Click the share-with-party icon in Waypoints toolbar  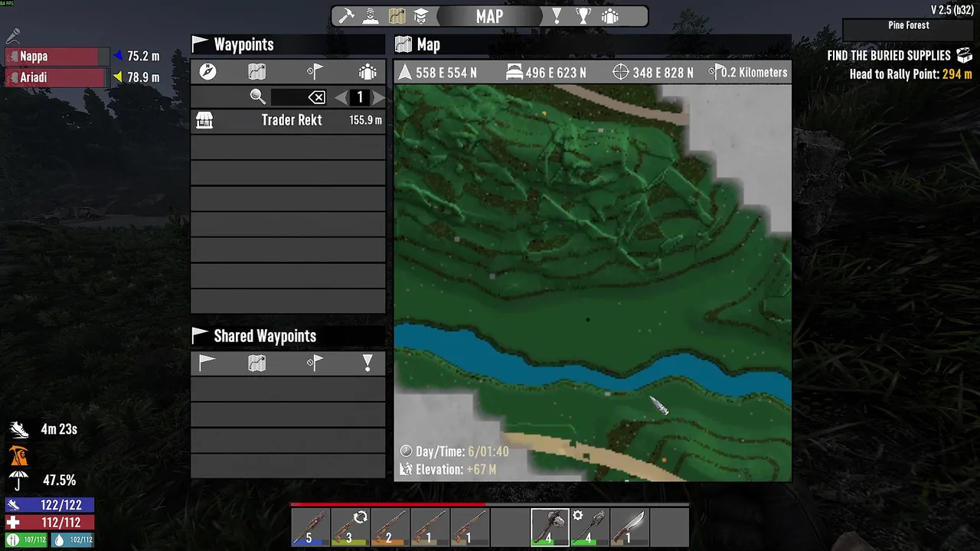(x=367, y=72)
